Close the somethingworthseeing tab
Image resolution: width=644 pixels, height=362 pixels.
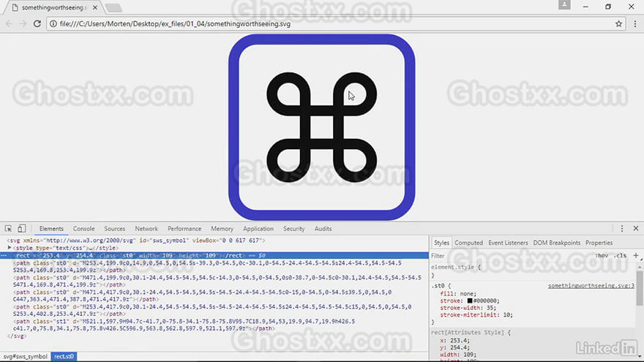pyautogui.click(x=95, y=8)
